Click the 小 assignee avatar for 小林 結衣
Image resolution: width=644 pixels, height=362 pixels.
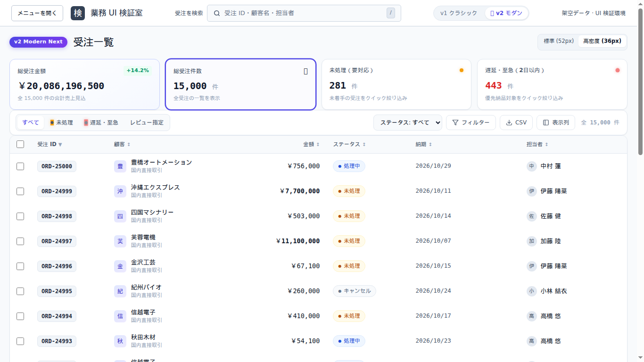[532, 291]
